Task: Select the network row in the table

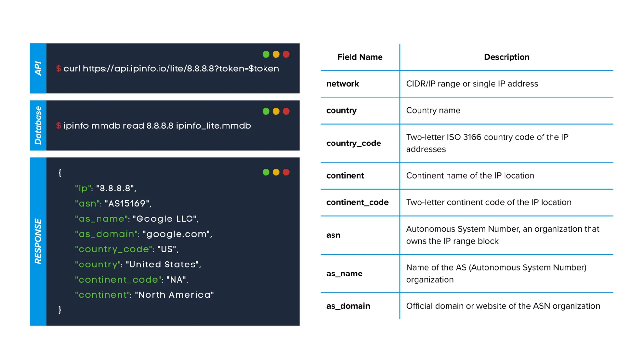Action: pyautogui.click(x=342, y=84)
